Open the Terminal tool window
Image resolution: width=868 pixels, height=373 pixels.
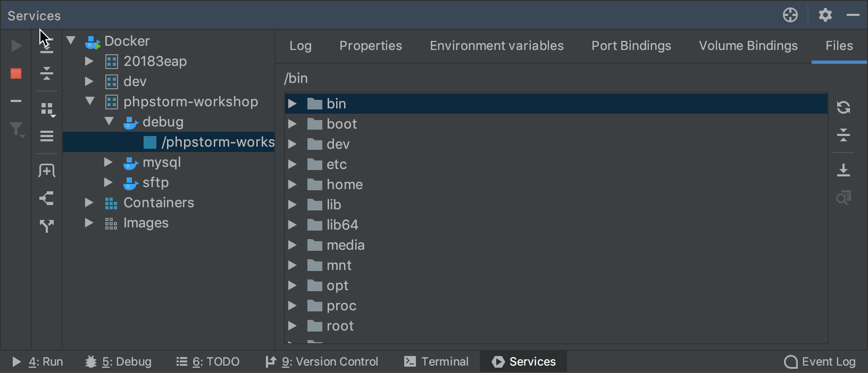click(436, 362)
